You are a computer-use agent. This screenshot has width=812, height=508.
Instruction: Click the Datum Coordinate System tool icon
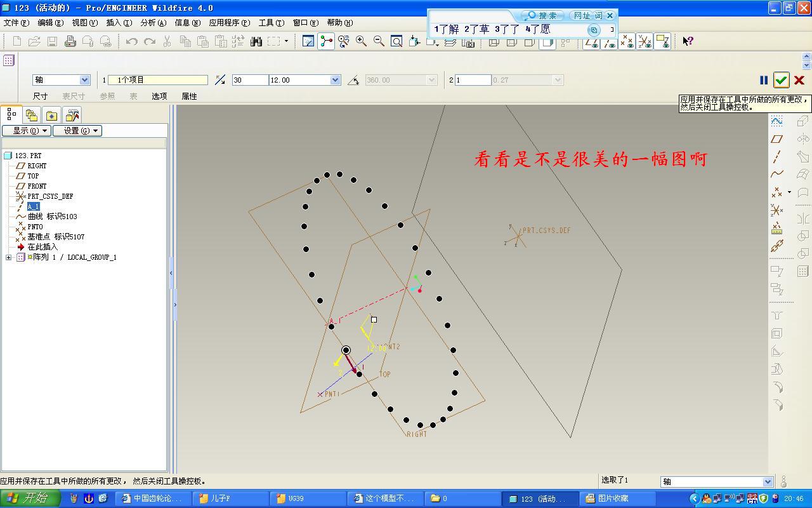coord(776,210)
